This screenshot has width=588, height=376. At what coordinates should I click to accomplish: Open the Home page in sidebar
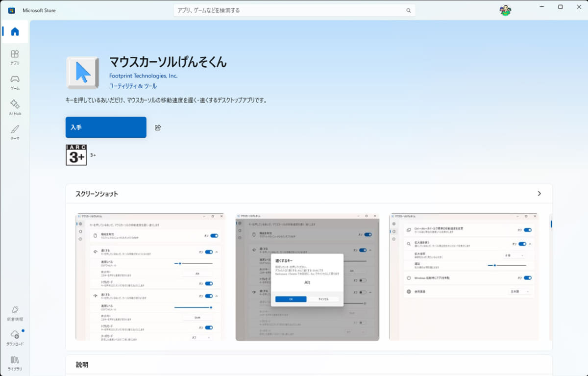click(15, 32)
